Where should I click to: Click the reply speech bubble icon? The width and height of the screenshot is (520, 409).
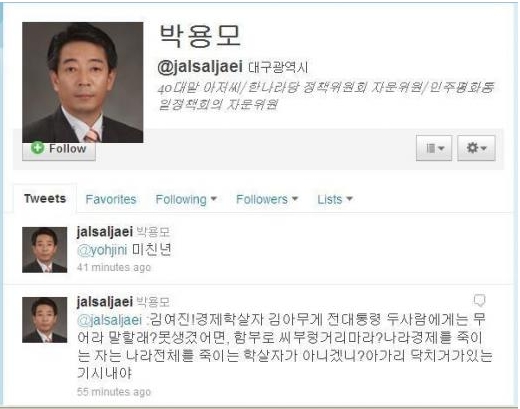click(479, 300)
